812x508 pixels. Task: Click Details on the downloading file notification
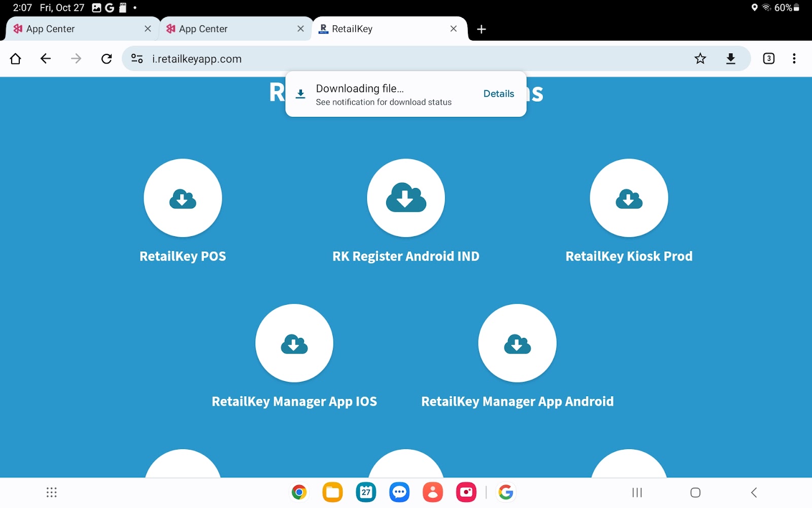[498, 93]
